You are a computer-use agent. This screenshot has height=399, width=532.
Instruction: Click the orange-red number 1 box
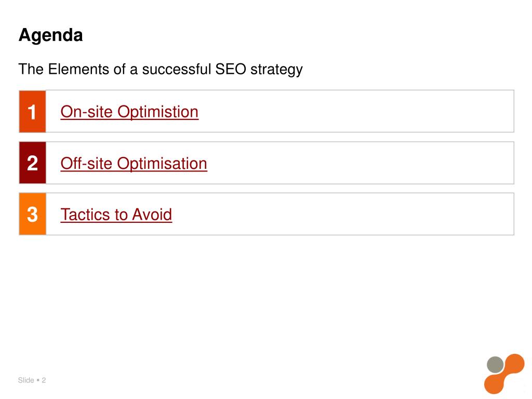coord(33,111)
